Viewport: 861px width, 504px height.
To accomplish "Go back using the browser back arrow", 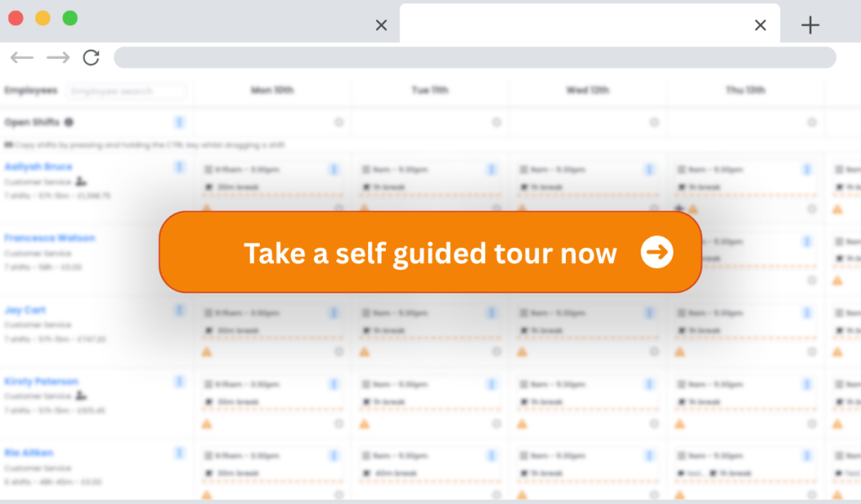I will pos(22,58).
